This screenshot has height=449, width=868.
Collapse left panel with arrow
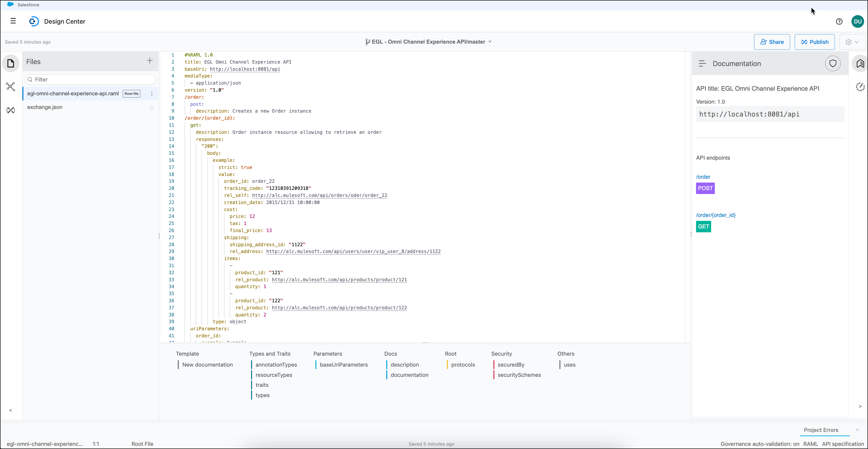tap(11, 410)
